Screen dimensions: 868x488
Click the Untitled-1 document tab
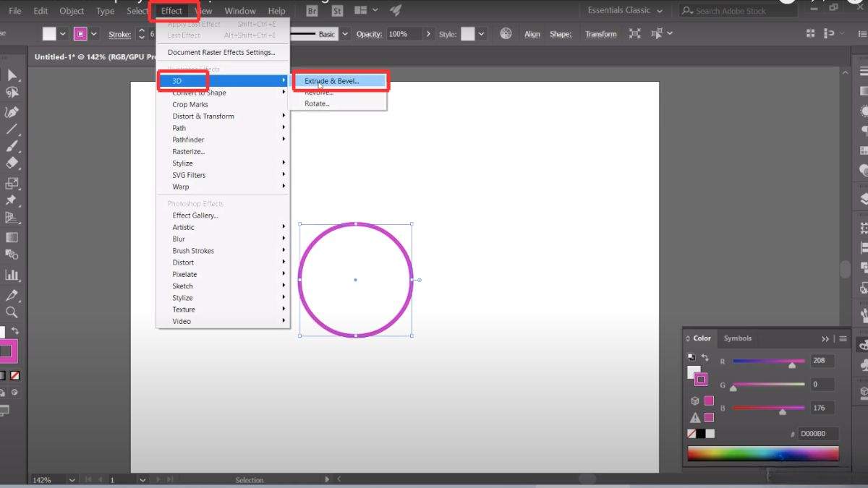tap(96, 56)
